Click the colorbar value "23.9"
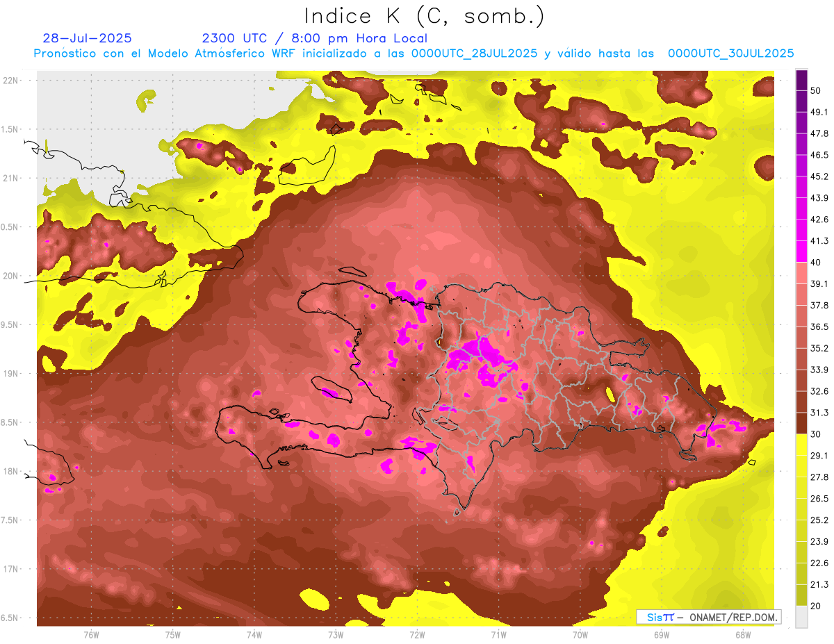The height and width of the screenshot is (644, 834). pos(819,542)
